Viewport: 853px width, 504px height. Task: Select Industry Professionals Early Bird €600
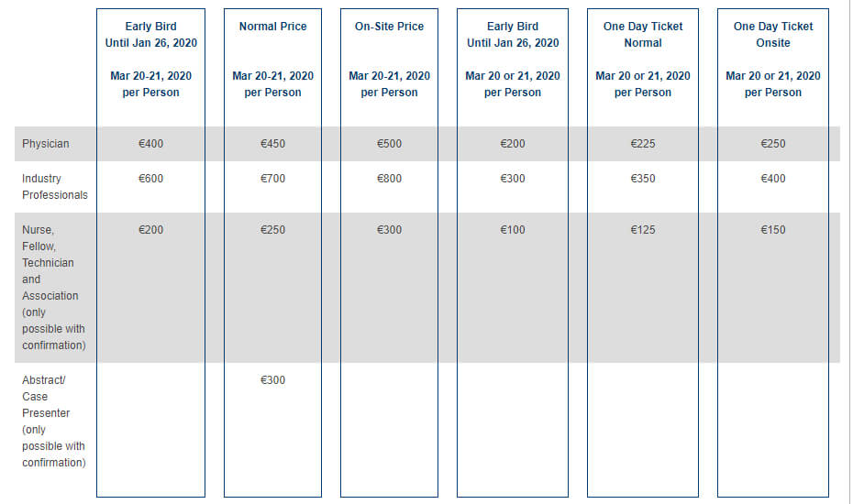coord(150,179)
